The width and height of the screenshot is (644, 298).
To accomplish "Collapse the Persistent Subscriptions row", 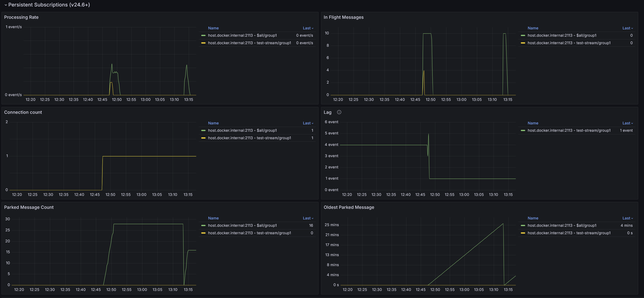I will (x=6, y=5).
